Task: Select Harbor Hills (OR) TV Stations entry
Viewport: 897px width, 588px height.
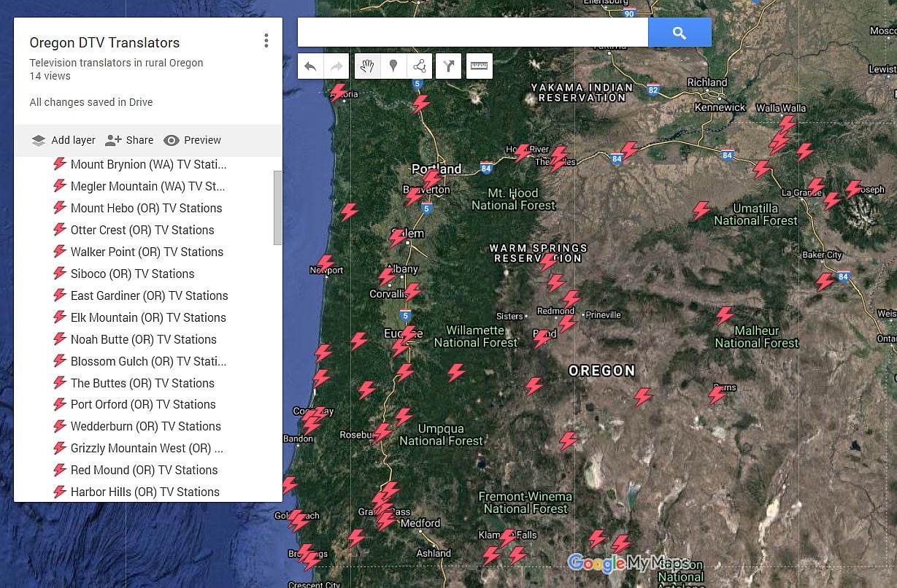Action: pyautogui.click(x=144, y=492)
